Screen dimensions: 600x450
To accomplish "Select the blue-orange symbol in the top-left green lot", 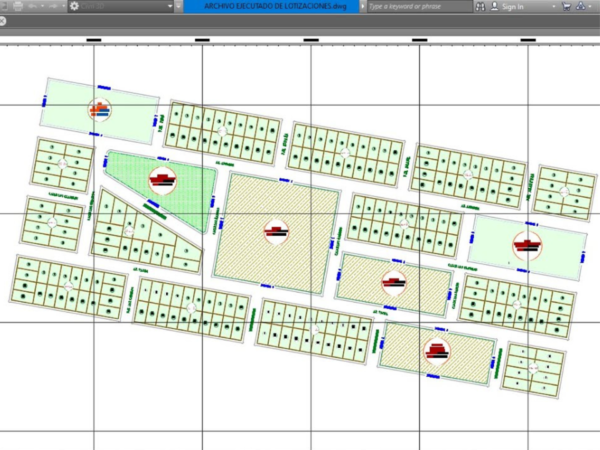I will [98, 110].
